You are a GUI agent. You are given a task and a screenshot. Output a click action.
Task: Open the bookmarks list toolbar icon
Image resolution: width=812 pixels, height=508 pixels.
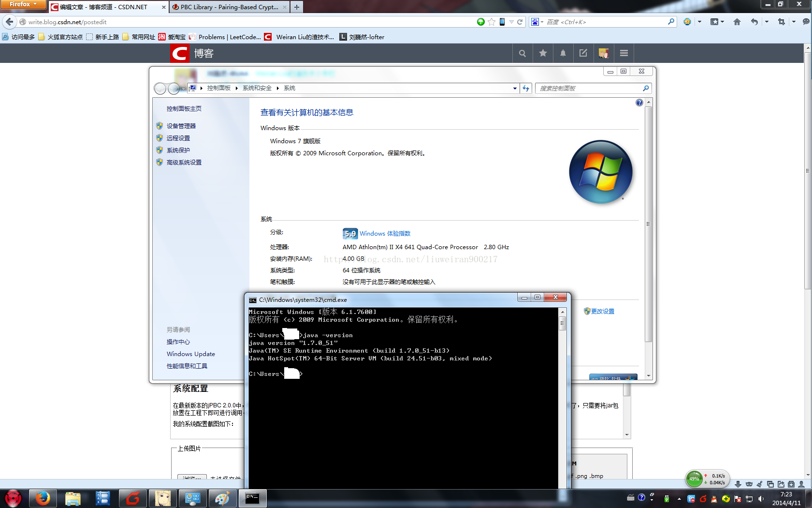click(714, 22)
